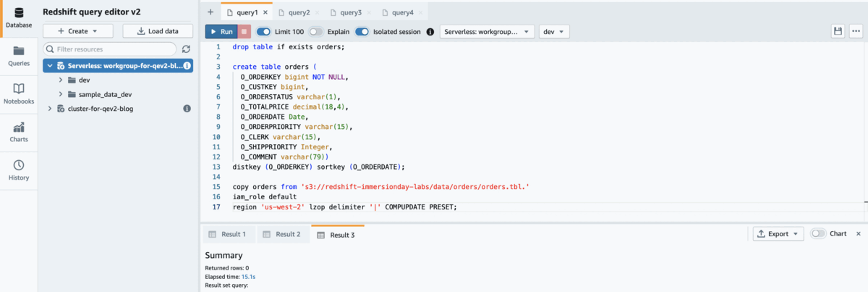The height and width of the screenshot is (292, 868).
Task: Click the Load data button
Action: tap(157, 31)
